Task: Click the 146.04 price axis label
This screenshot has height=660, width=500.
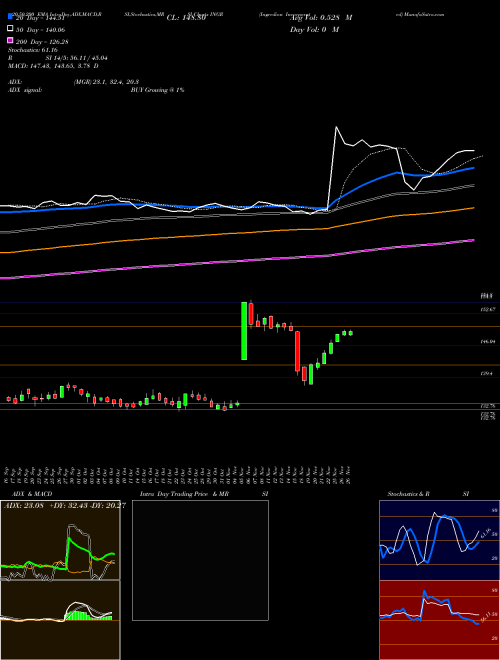Action: click(x=488, y=342)
